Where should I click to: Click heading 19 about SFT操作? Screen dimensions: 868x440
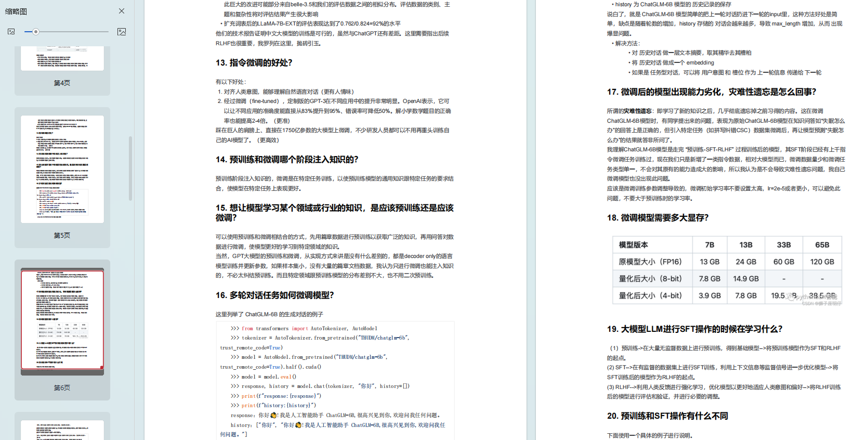[x=694, y=329]
